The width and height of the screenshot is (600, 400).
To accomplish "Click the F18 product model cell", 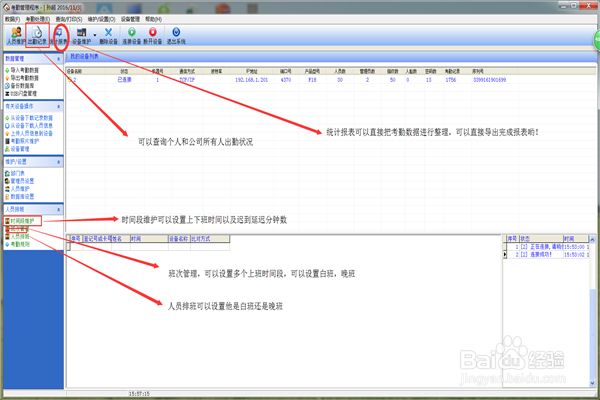I will click(312, 80).
